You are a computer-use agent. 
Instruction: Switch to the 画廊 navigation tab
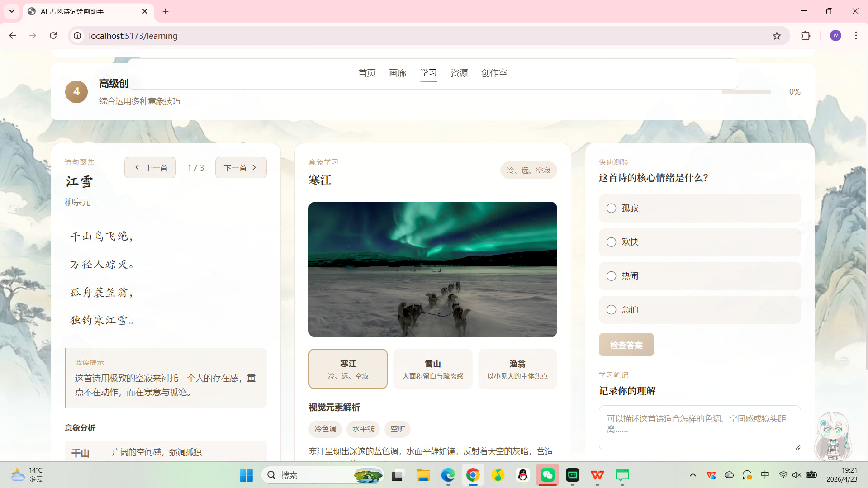click(398, 73)
